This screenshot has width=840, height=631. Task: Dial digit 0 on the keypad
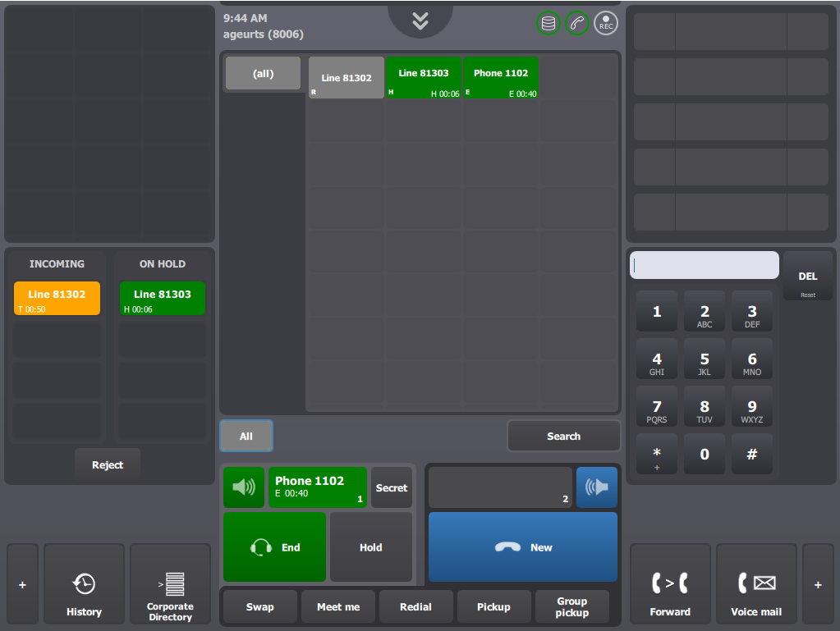click(x=705, y=455)
